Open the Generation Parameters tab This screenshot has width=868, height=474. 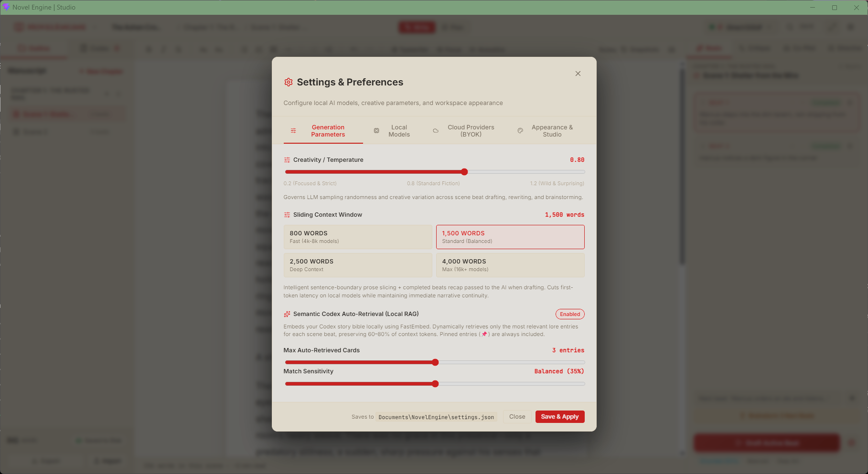pos(323,131)
